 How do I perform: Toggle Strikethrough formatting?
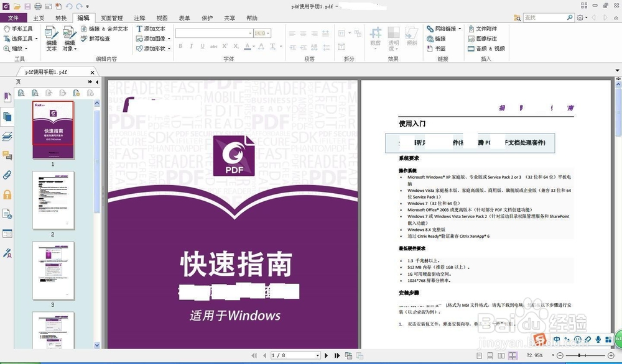click(213, 47)
